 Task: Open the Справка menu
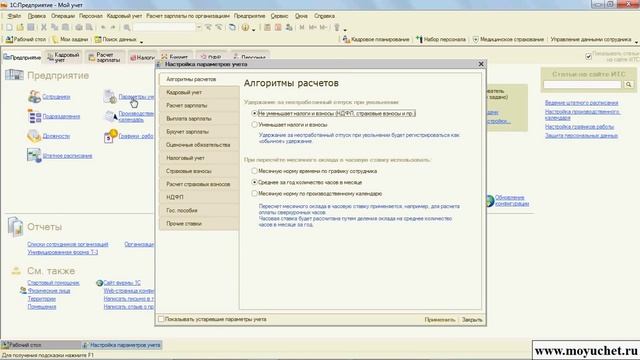tap(324, 16)
